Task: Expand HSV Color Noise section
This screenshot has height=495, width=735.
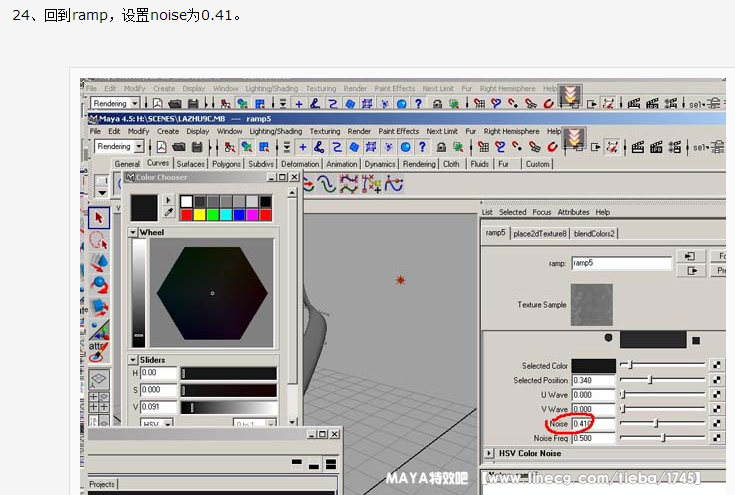Action: coord(489,453)
